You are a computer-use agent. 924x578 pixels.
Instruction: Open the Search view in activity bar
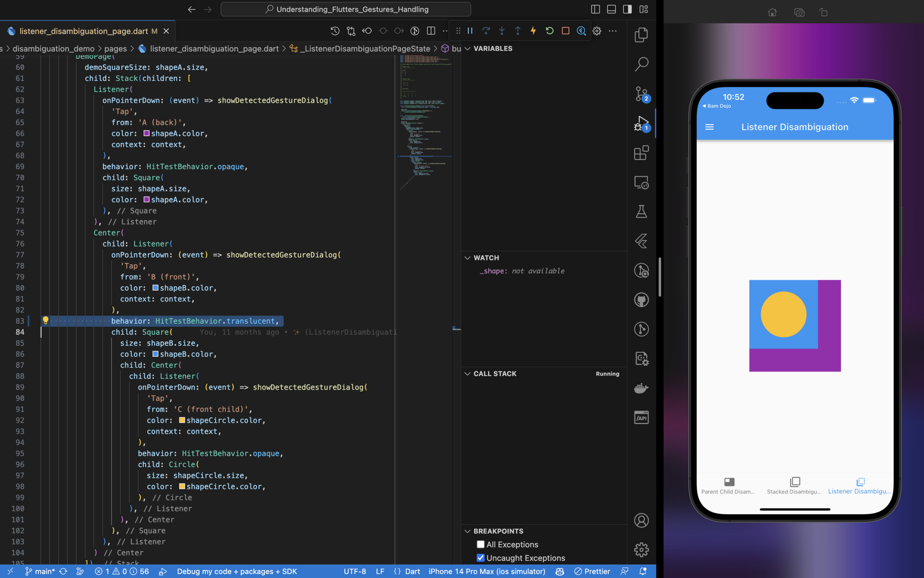point(641,64)
